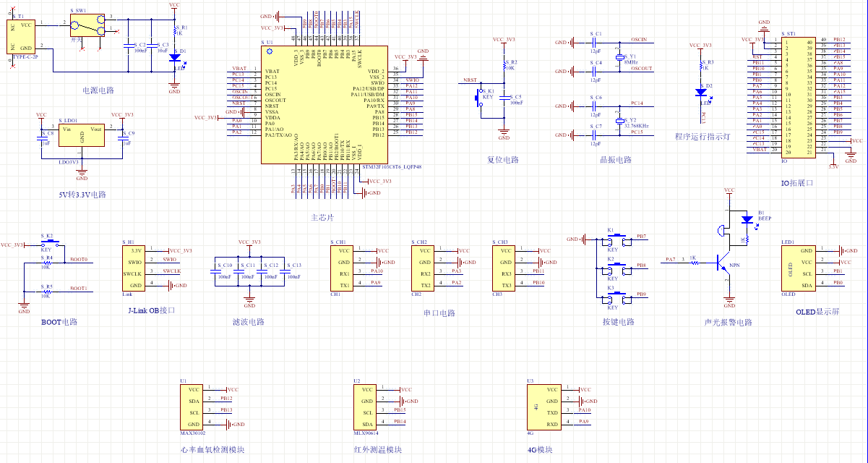The width and height of the screenshot is (868, 463).
Task: Select LED D2 program-run indicator
Action: 700,92
